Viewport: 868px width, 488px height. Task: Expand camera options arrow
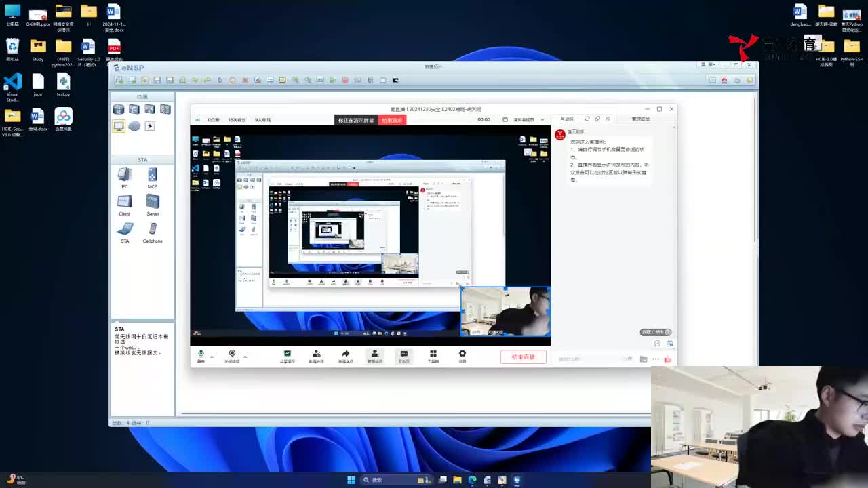pyautogui.click(x=245, y=356)
